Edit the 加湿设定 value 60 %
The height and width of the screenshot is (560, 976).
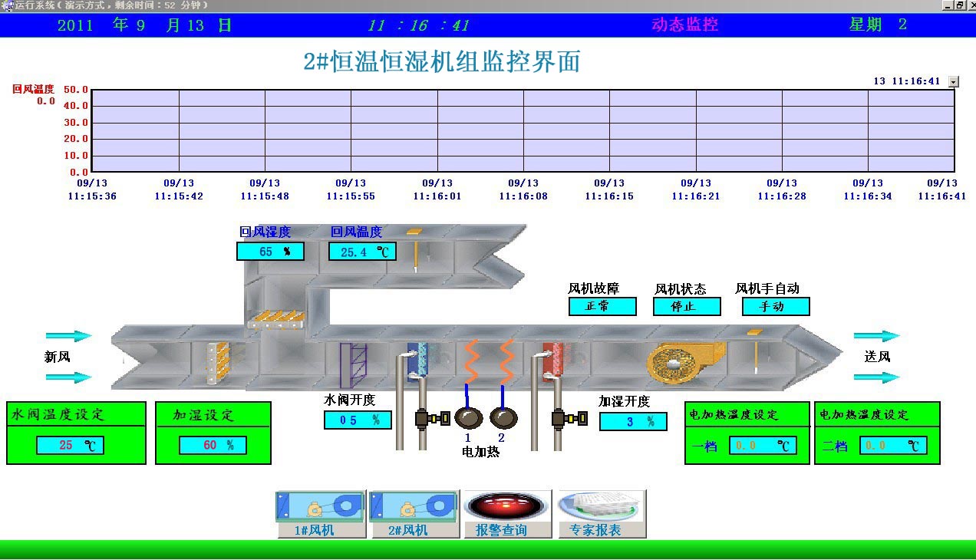click(x=213, y=445)
